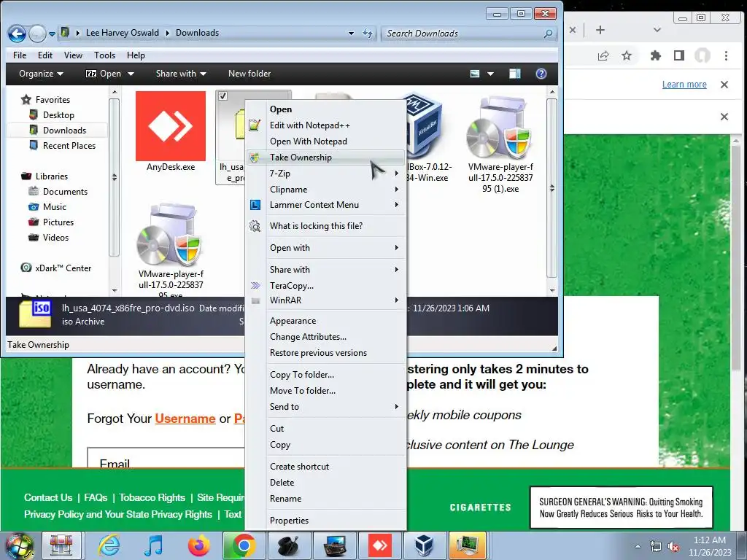Click the Forward navigation arrow in Explorer
This screenshot has height=560, width=747.
click(38, 34)
